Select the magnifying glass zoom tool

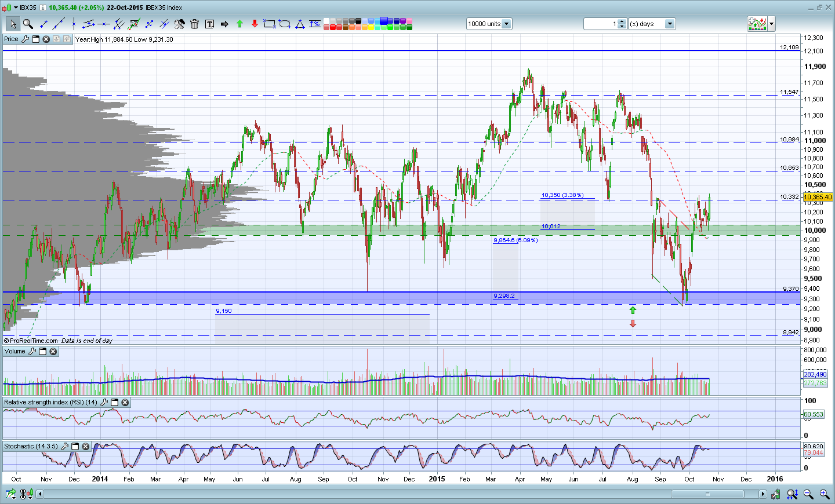(x=28, y=24)
